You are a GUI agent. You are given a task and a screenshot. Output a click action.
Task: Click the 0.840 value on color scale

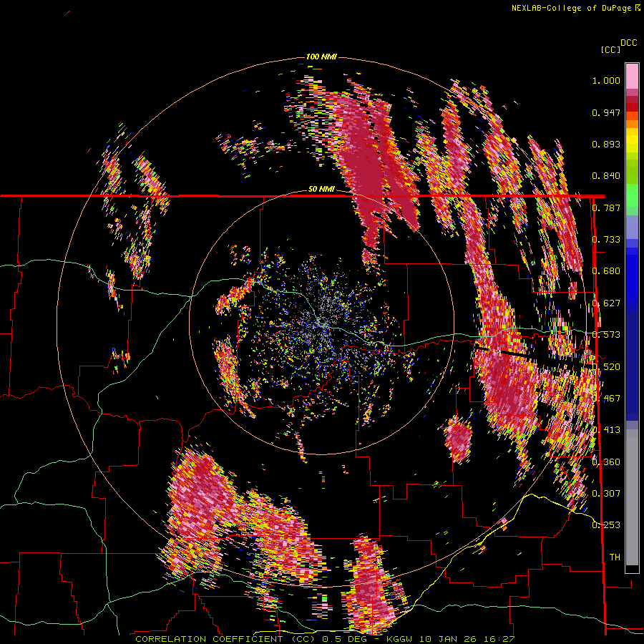(606, 176)
